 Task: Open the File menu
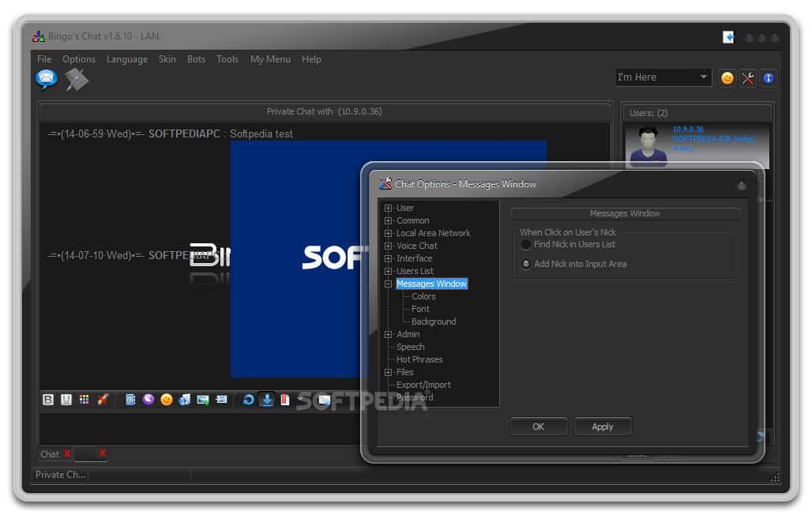(x=44, y=59)
